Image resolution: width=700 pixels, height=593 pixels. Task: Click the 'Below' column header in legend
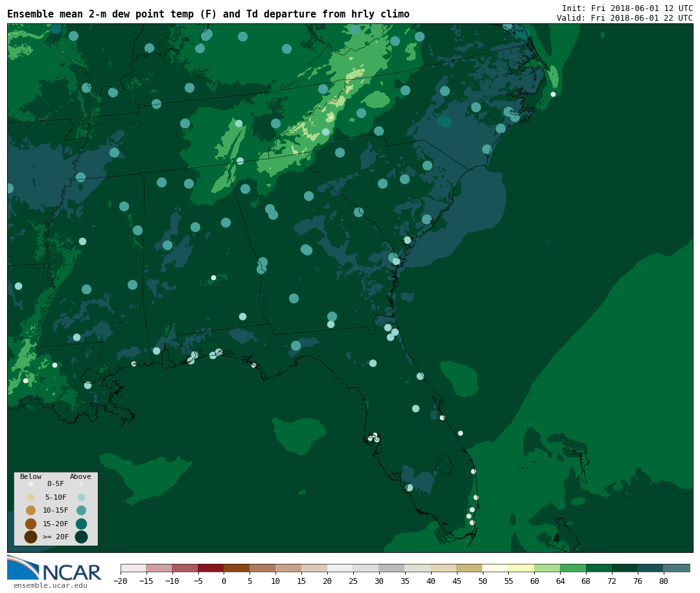(30, 477)
